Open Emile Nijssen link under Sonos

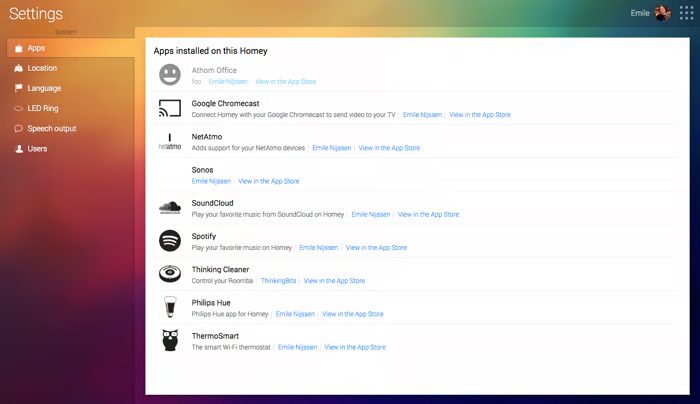(x=211, y=181)
